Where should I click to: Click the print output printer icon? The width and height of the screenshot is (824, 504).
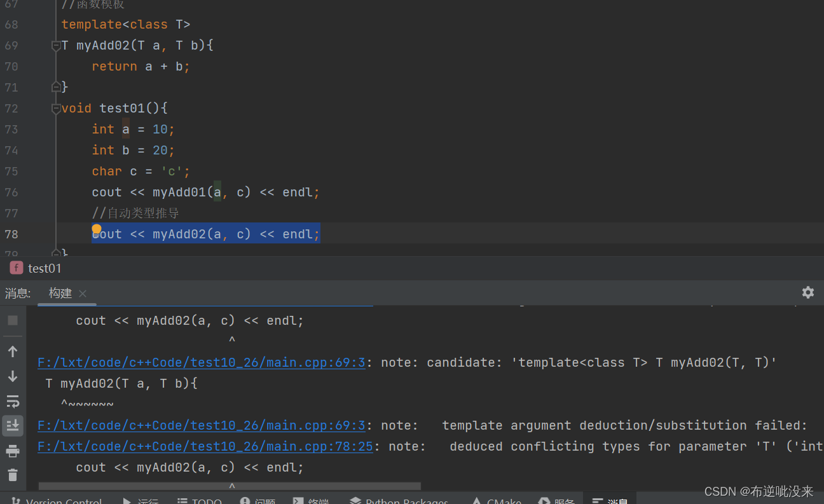13,451
